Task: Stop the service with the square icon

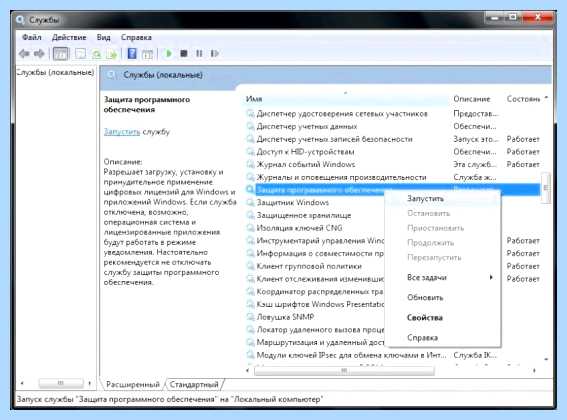Action: click(x=184, y=54)
